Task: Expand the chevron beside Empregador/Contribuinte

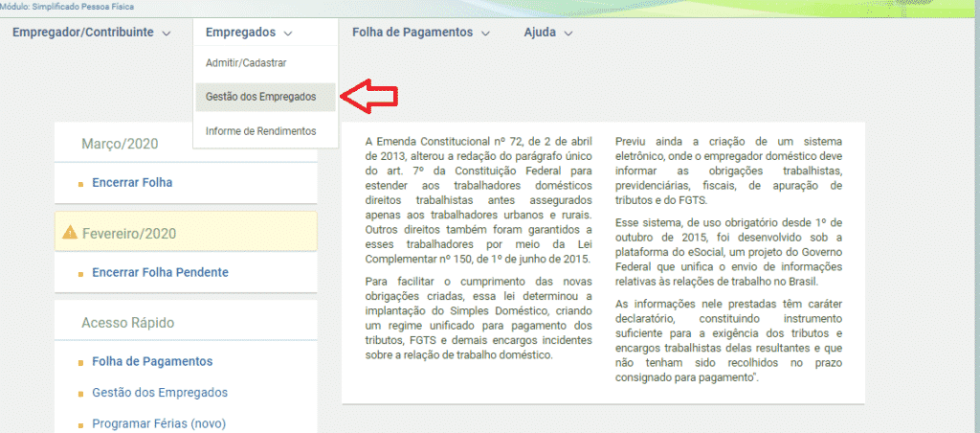Action: coord(167,34)
